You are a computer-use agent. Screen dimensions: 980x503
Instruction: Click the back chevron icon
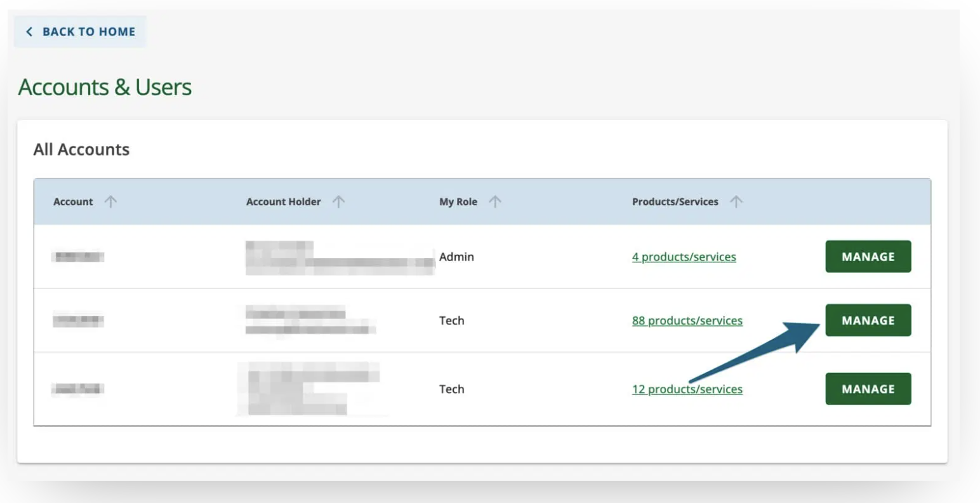point(29,30)
